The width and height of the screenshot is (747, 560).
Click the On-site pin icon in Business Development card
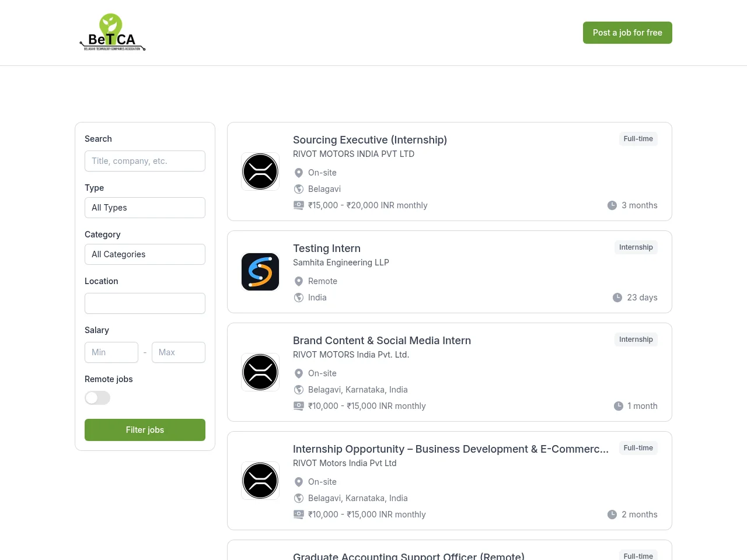299,482
